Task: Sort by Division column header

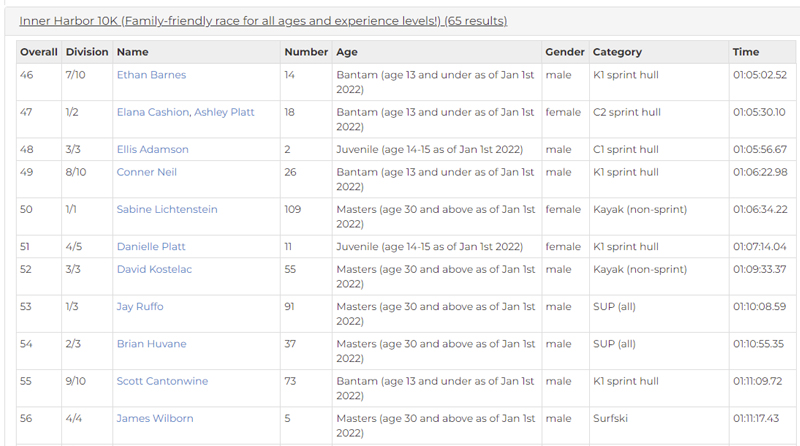Action: coord(87,52)
